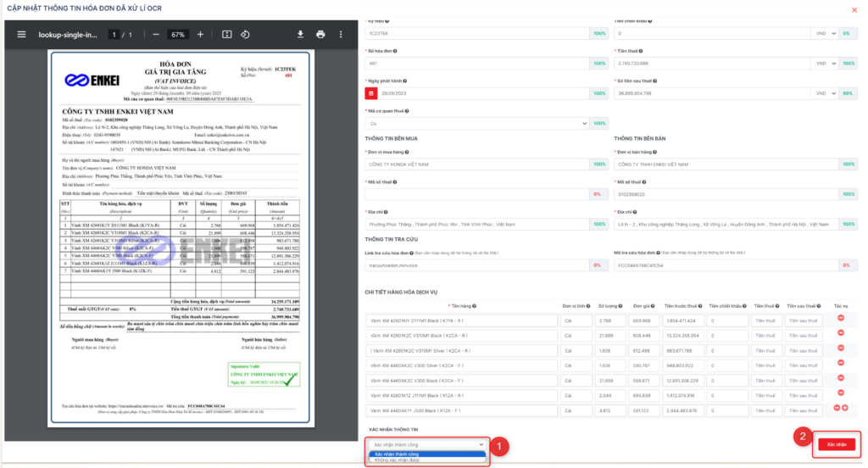
Task: Remove the V310M1 Black (K2CA-R) row
Action: pyautogui.click(x=841, y=333)
